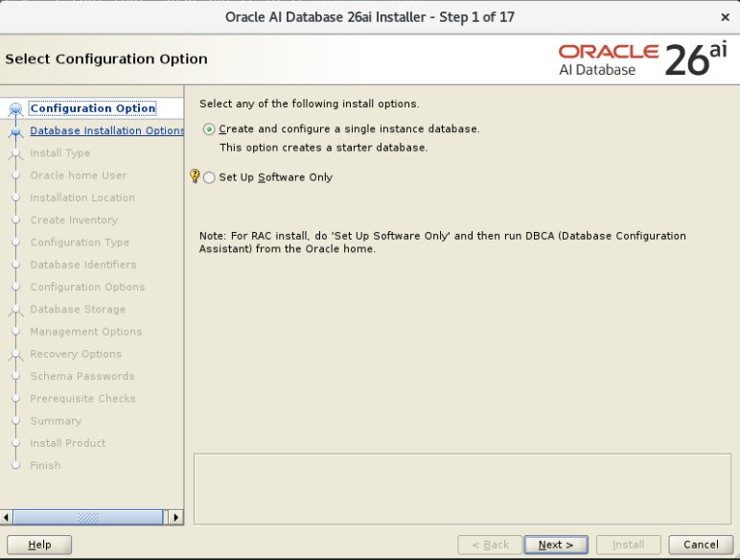Click the Oracle home User step label

(79, 175)
